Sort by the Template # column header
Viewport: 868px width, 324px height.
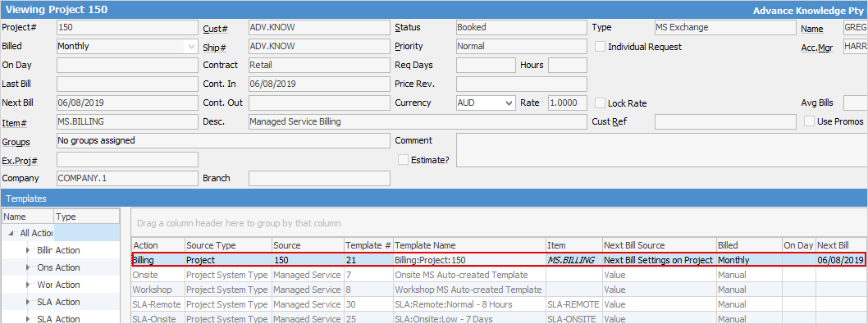click(368, 244)
